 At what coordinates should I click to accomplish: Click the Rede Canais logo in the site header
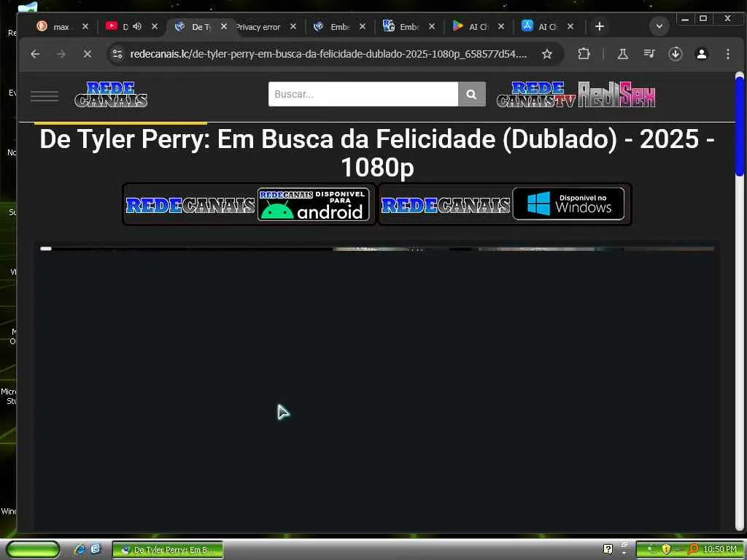click(x=111, y=94)
